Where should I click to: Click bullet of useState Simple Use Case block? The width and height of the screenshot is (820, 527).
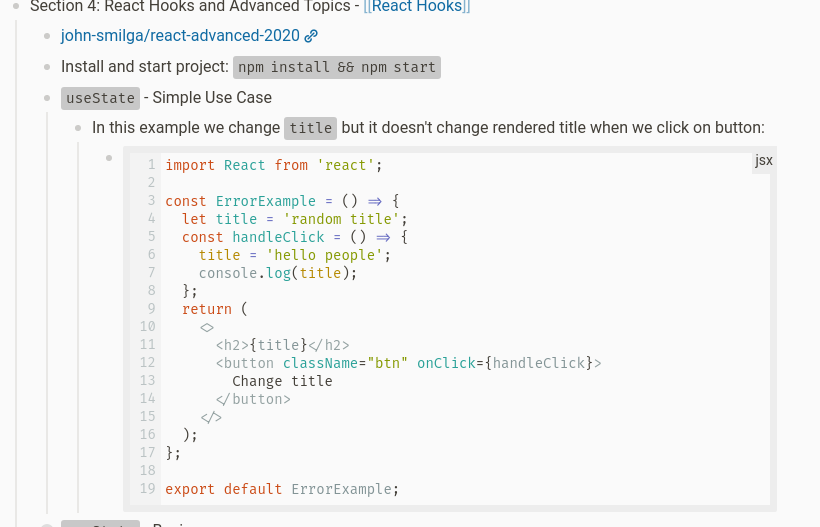click(x=47, y=98)
